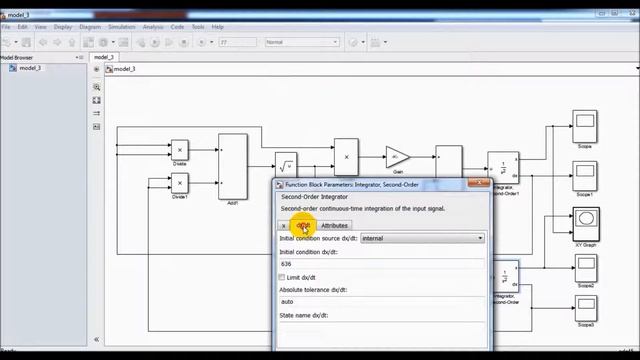The height and width of the screenshot is (360, 640).
Task: Open the Normal simulation mode dropdown
Action: [x=302, y=42]
